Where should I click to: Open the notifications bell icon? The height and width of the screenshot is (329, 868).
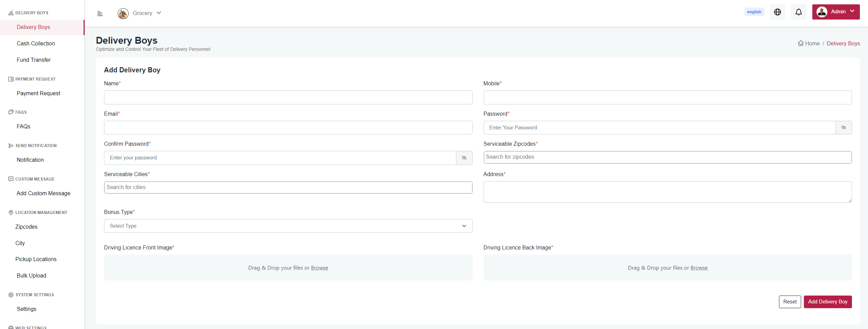click(x=798, y=12)
